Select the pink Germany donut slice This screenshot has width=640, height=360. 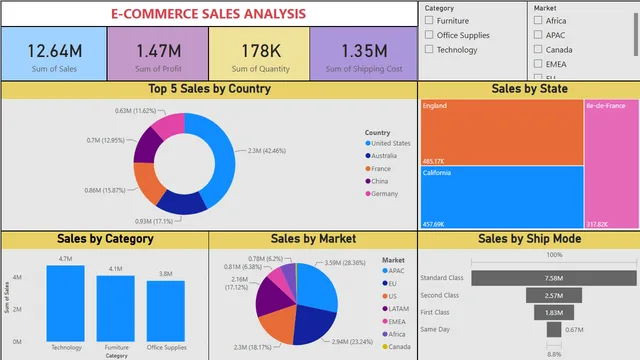(x=170, y=125)
